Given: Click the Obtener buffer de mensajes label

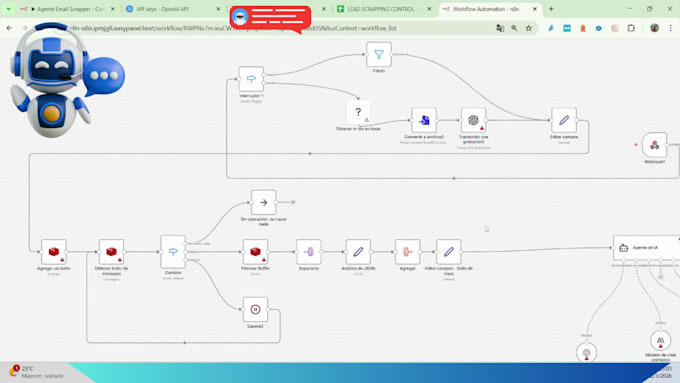Looking at the screenshot, I should click(x=111, y=270).
